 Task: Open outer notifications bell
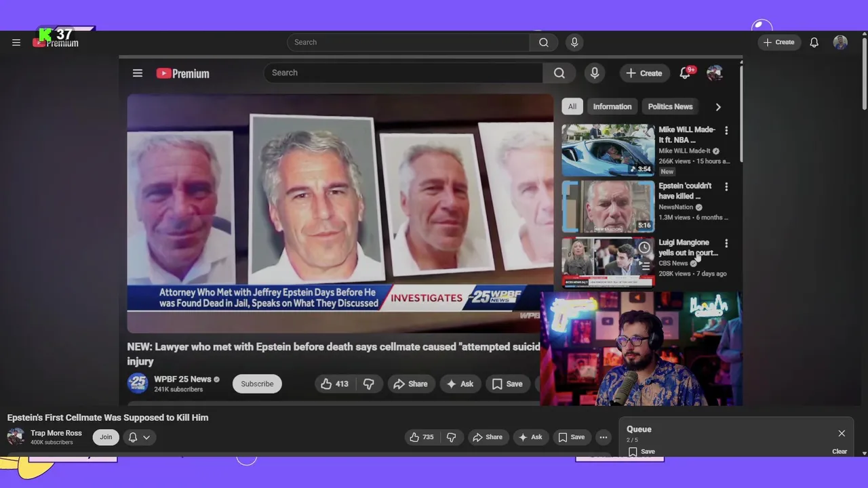[814, 42]
